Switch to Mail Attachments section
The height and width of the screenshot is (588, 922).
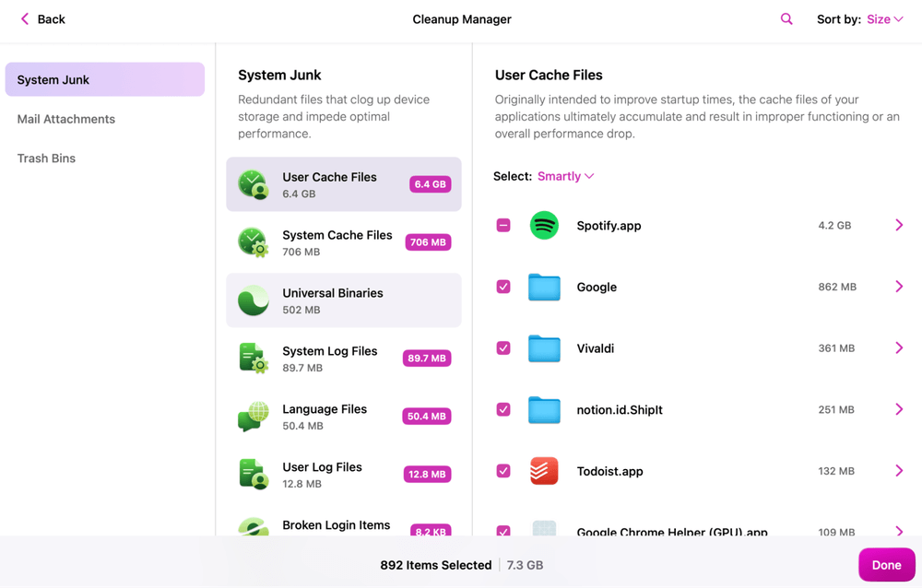[x=65, y=119]
